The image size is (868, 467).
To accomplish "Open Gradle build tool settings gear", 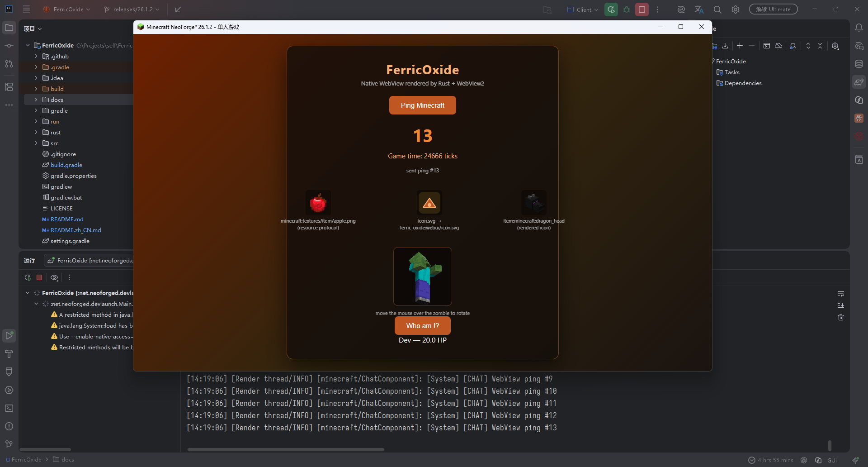I will 835,46.
